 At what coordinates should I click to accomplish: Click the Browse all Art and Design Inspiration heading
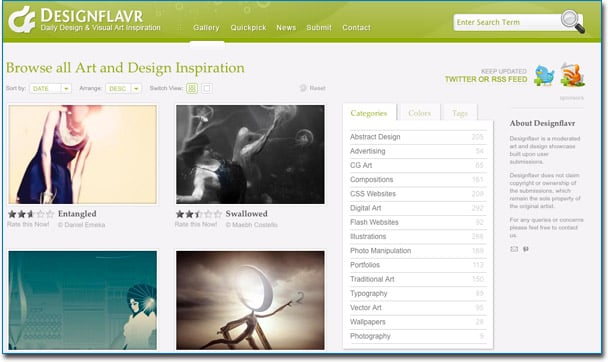125,68
